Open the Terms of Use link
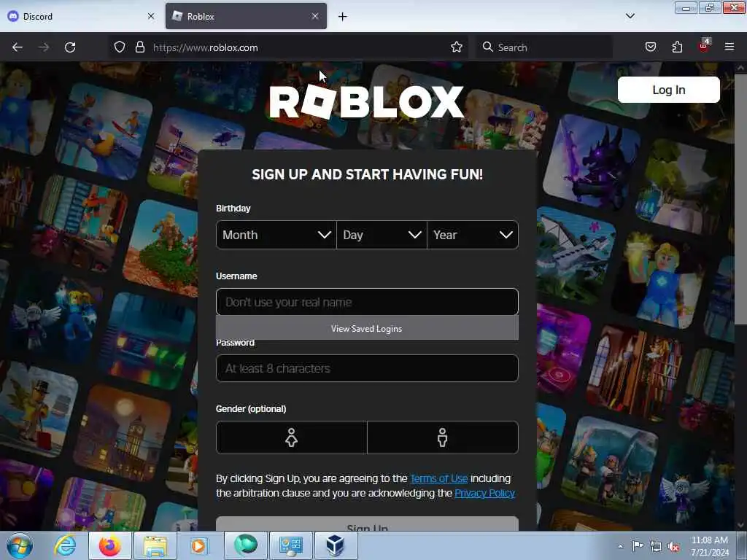The image size is (747, 560). point(438,478)
